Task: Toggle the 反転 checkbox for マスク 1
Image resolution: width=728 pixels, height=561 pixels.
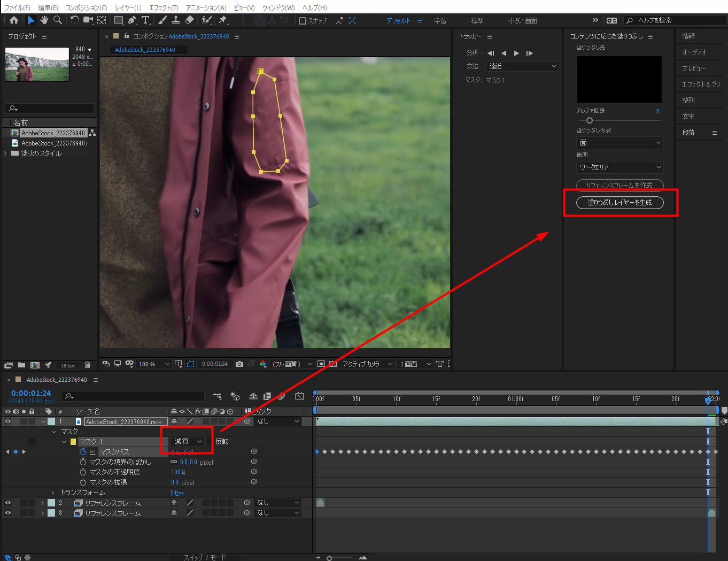Action: pyautogui.click(x=210, y=442)
